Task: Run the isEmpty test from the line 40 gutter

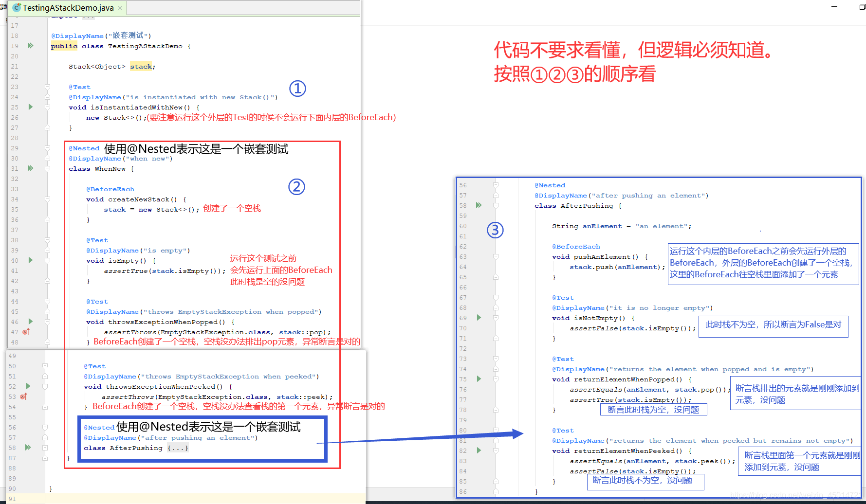Action: click(x=30, y=260)
